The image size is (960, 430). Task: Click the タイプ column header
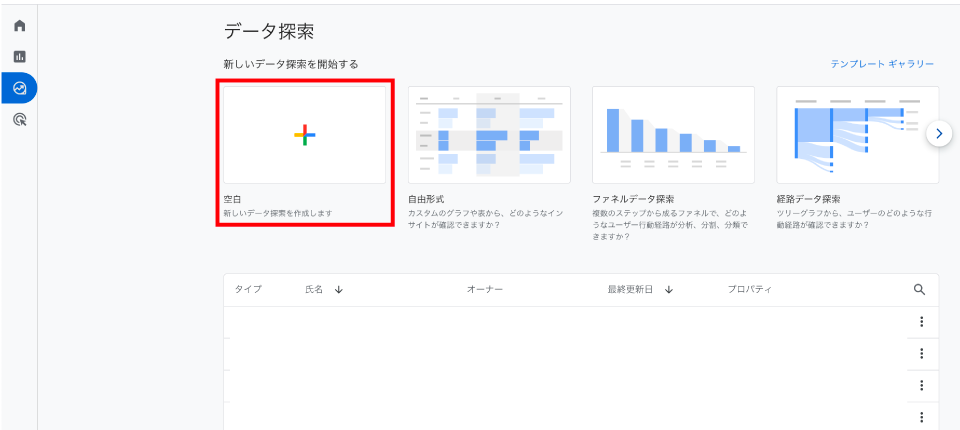(x=248, y=289)
